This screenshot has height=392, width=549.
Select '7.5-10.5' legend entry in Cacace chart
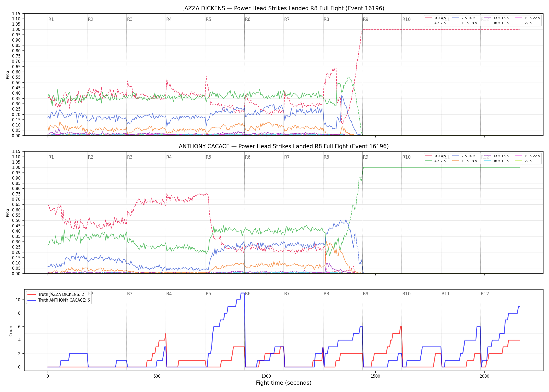[x=464, y=156]
